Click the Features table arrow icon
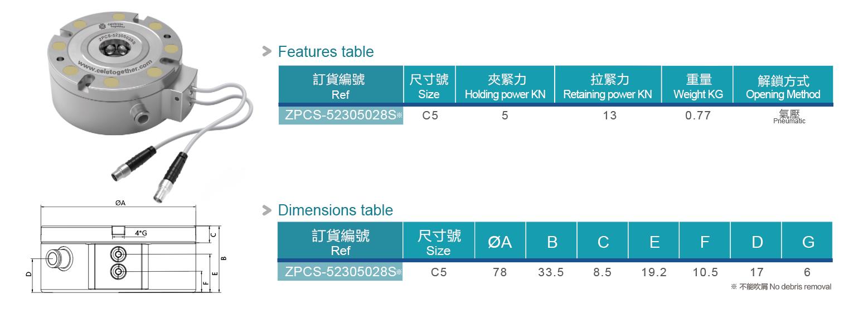This screenshot has height=327, width=868. coord(267,52)
